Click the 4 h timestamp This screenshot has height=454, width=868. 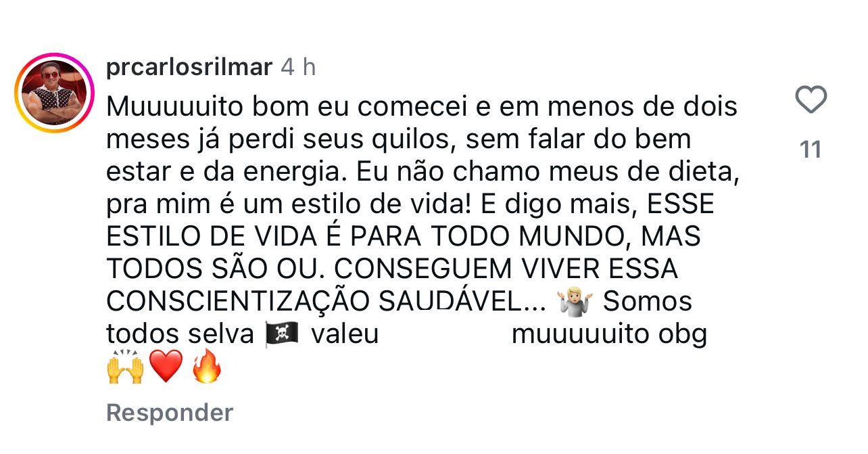(x=298, y=67)
